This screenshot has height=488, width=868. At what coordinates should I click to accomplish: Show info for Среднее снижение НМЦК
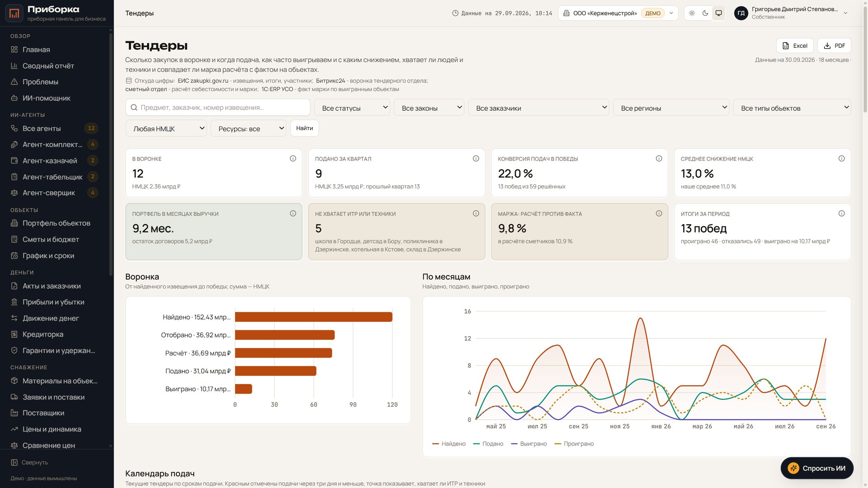(x=841, y=159)
